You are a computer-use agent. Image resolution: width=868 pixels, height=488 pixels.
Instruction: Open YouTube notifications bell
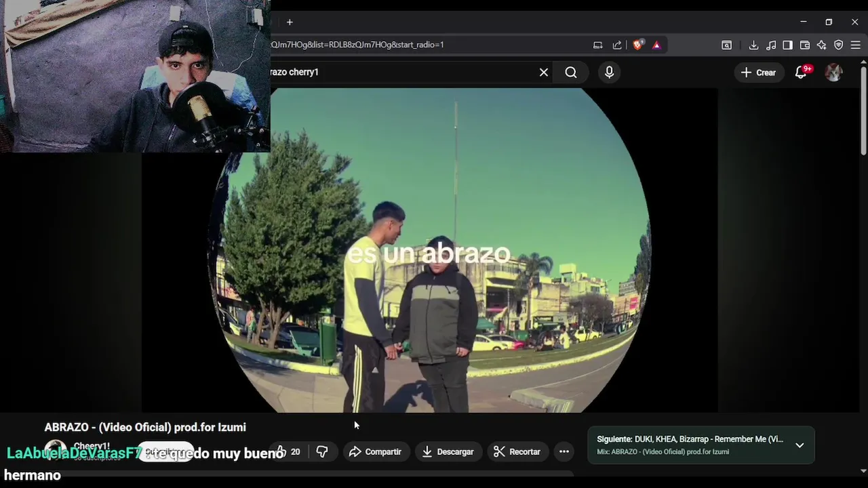[801, 73]
